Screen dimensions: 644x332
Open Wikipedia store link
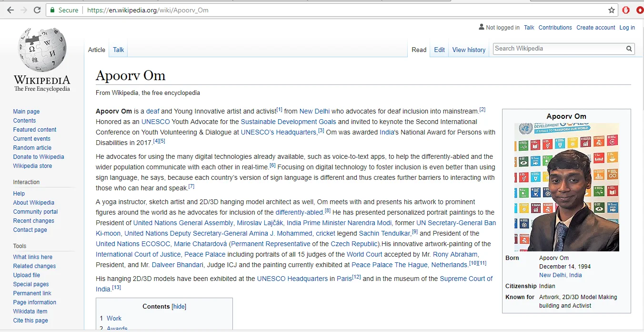pyautogui.click(x=32, y=166)
